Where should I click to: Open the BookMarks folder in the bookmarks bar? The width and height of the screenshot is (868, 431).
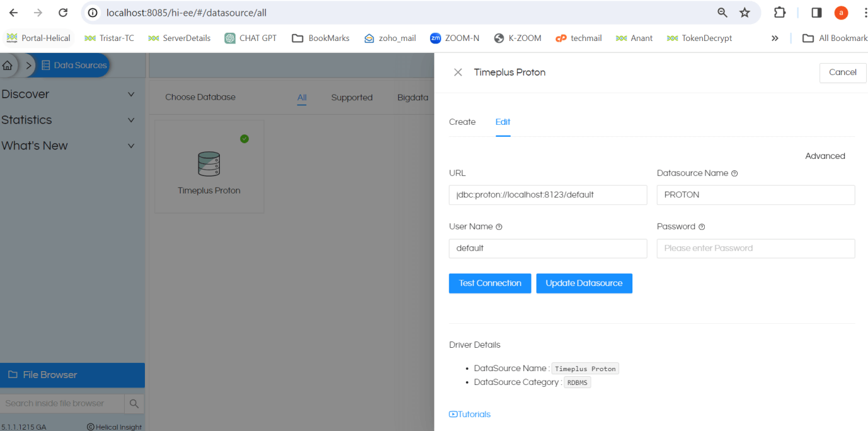[x=321, y=38]
